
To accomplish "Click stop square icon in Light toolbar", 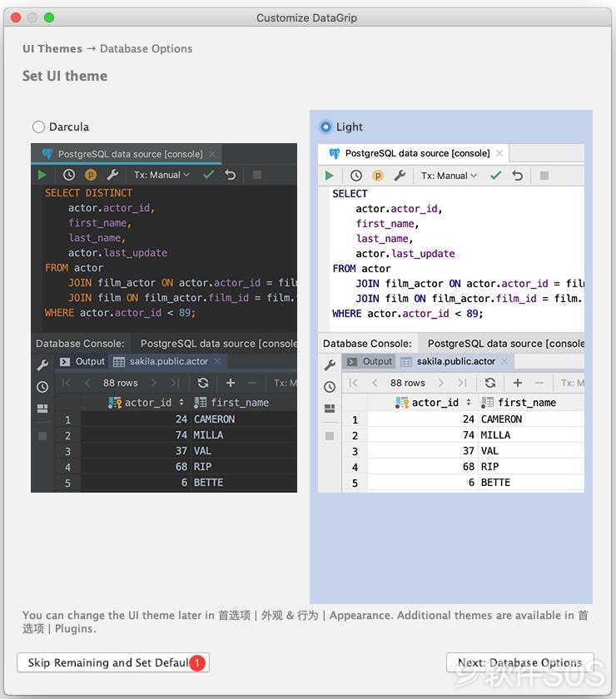I will coord(544,176).
